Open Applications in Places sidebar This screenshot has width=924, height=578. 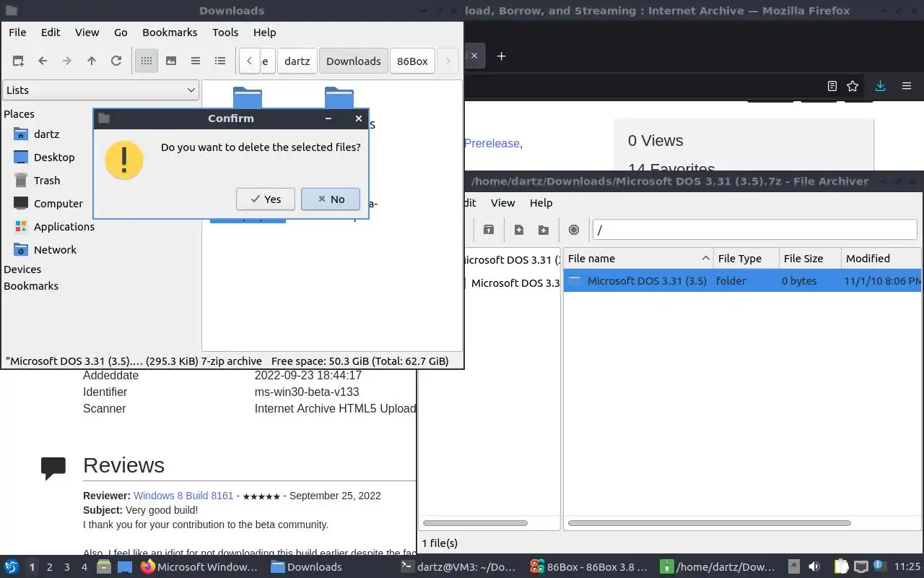click(64, 227)
